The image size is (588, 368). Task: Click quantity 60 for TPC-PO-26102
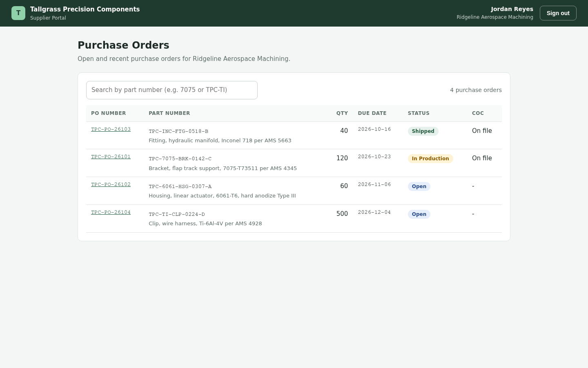[344, 186]
